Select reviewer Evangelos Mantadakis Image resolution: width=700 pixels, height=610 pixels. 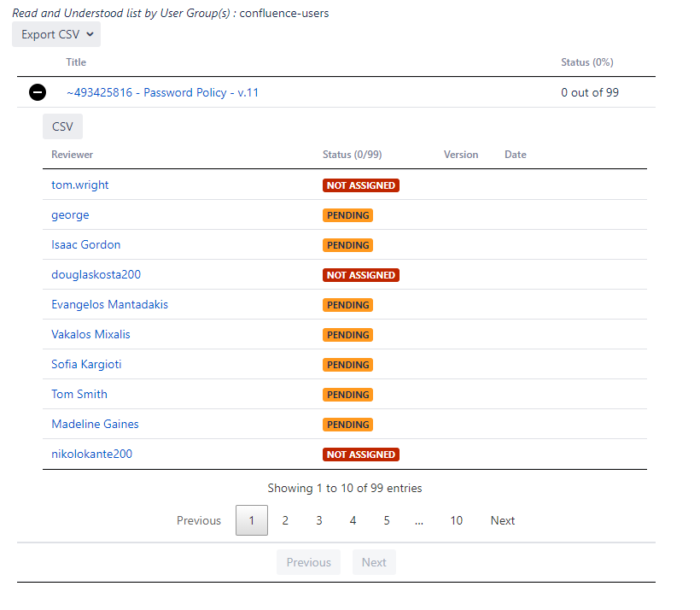(x=109, y=304)
